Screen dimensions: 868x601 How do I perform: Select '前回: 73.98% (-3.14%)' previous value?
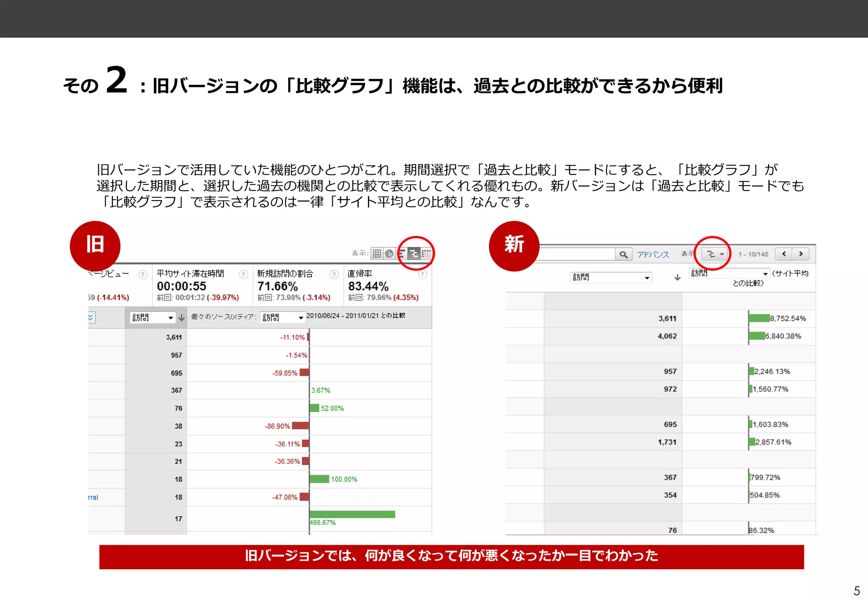point(294,298)
